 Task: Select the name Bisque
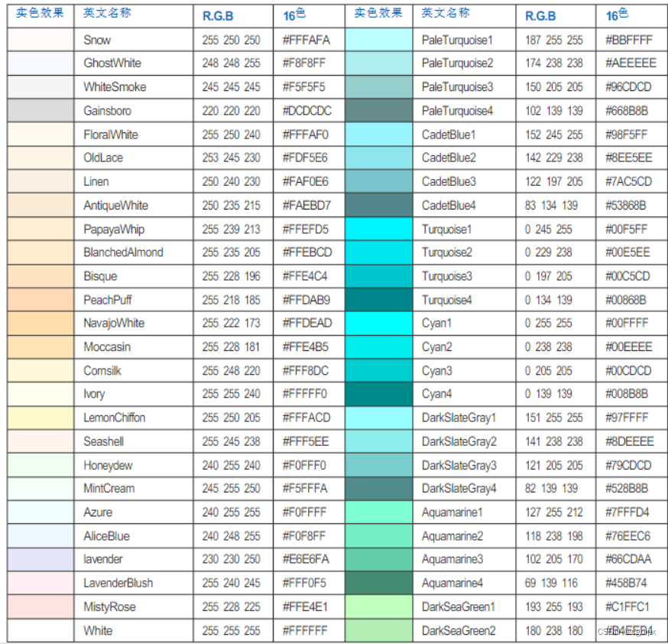click(x=100, y=276)
